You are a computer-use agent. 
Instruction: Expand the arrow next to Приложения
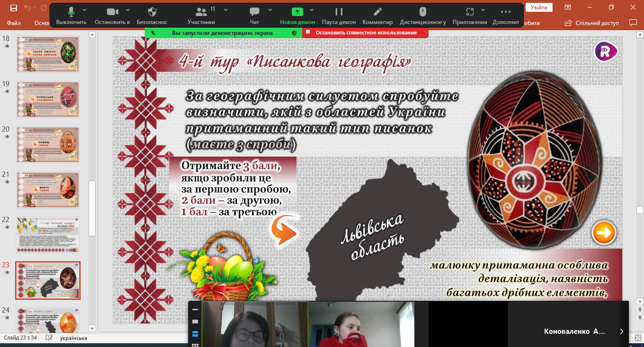483,10
